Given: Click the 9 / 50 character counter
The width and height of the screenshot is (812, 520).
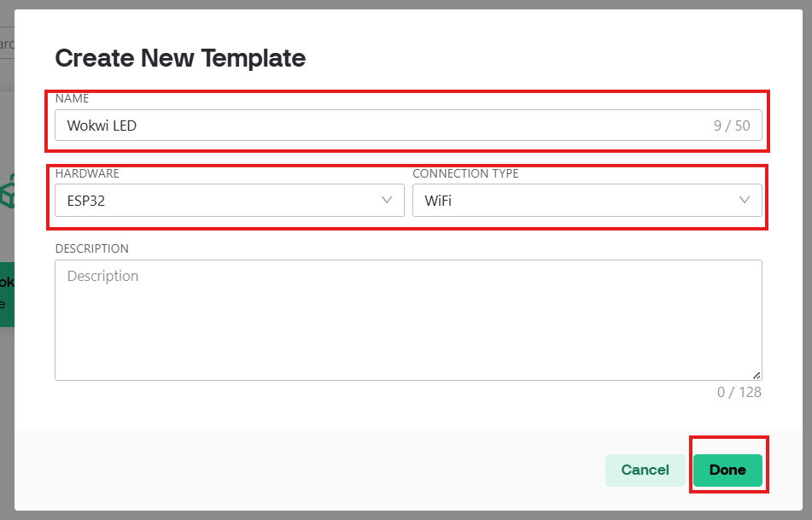Looking at the screenshot, I should pyautogui.click(x=732, y=126).
